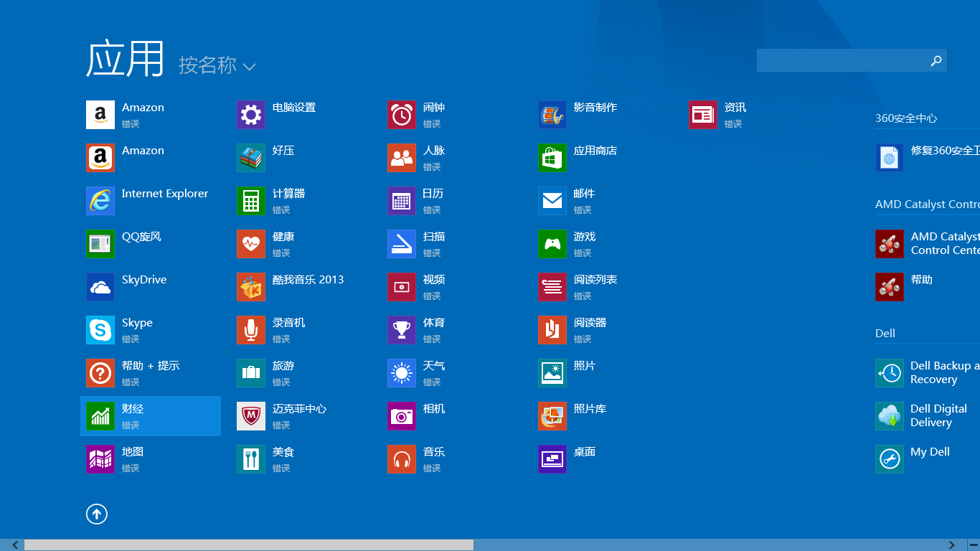Open the 体育 trophy icon

click(x=402, y=330)
